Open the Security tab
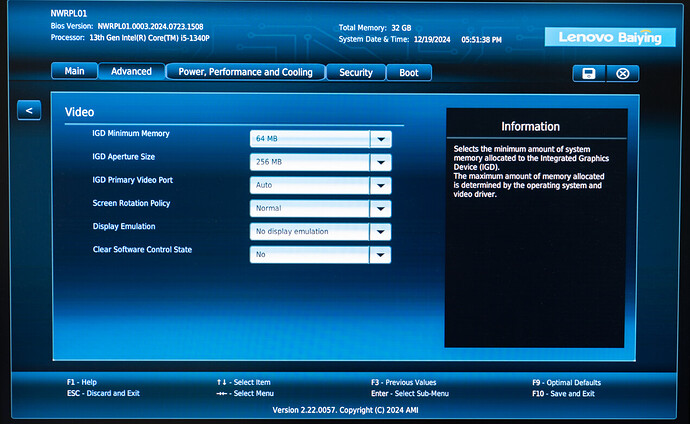The image size is (690, 424). [355, 72]
